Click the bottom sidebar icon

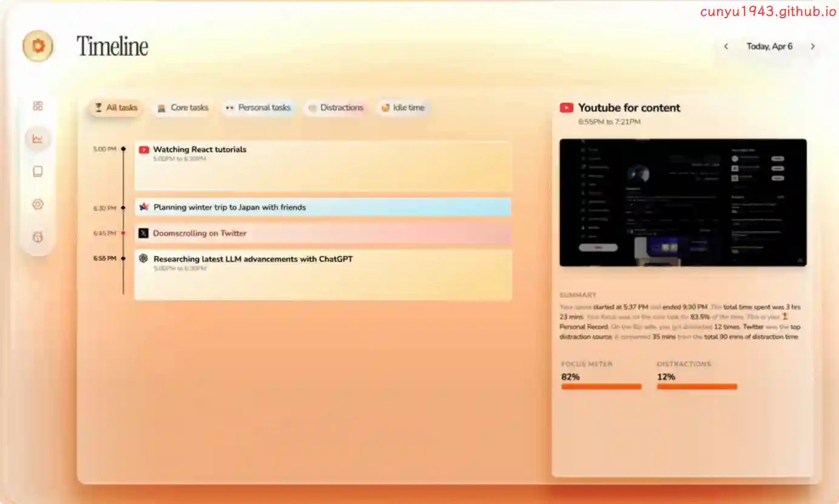pos(38,237)
